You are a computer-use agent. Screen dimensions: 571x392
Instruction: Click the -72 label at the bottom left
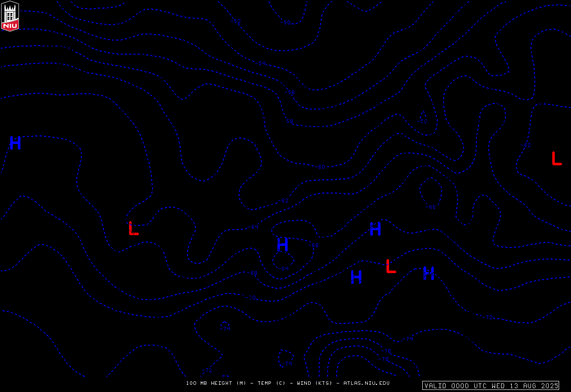point(207,370)
